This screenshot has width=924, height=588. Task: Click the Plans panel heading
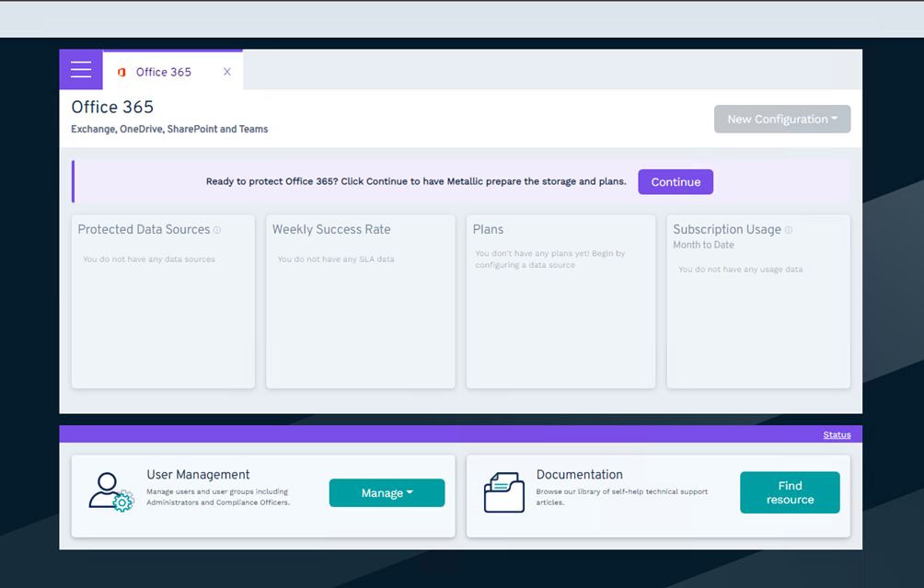coord(488,229)
